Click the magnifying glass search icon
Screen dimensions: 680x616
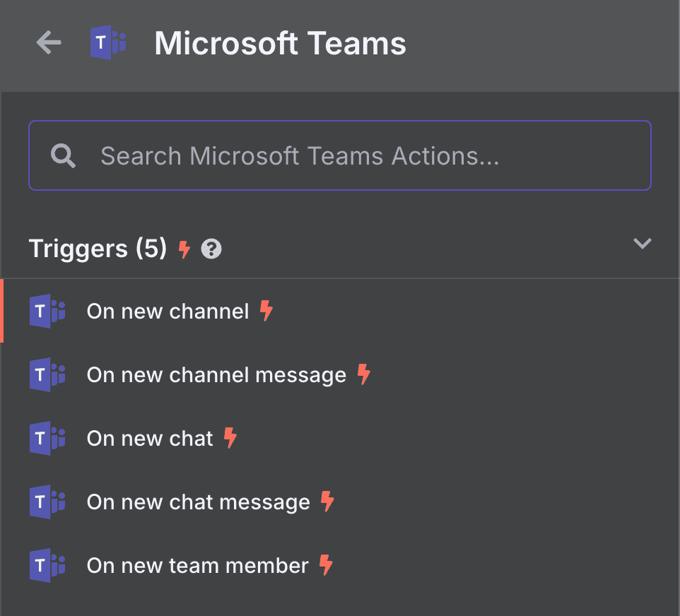[x=64, y=155]
